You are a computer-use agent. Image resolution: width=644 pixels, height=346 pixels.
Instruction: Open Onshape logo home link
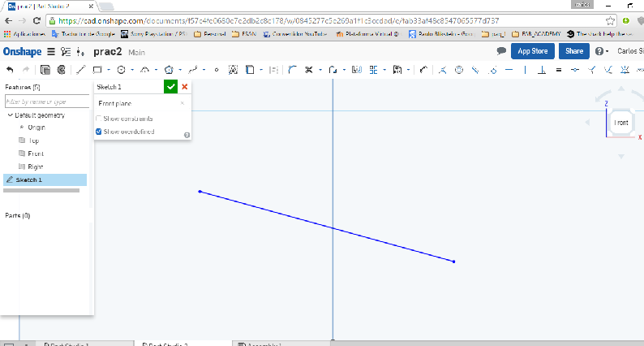coord(22,51)
